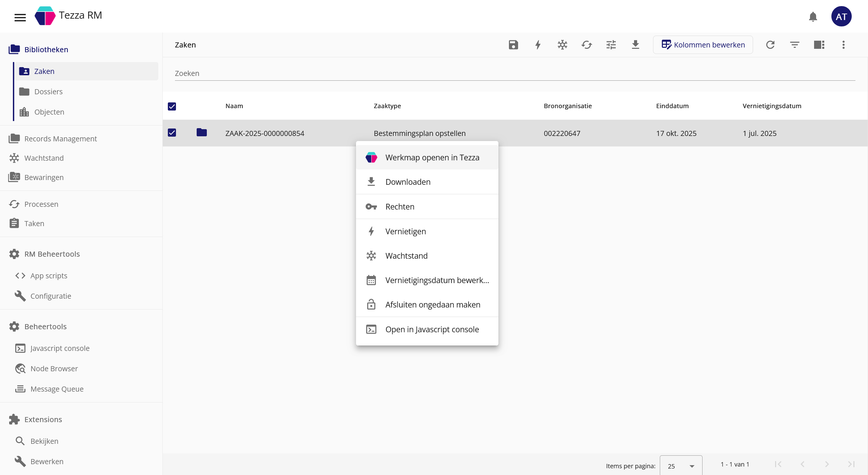Click the sync process icon in toolbar
This screenshot has height=475, width=868.
587,45
